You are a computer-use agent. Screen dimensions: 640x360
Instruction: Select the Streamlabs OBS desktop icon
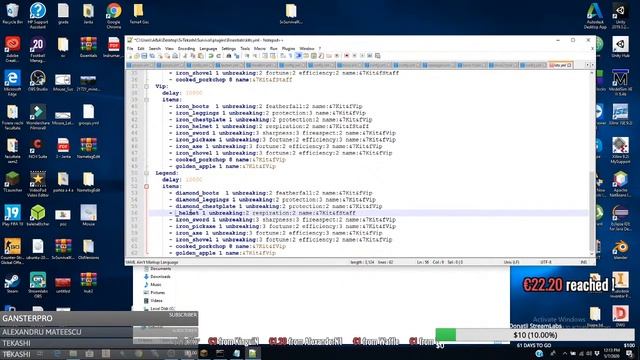point(38,284)
